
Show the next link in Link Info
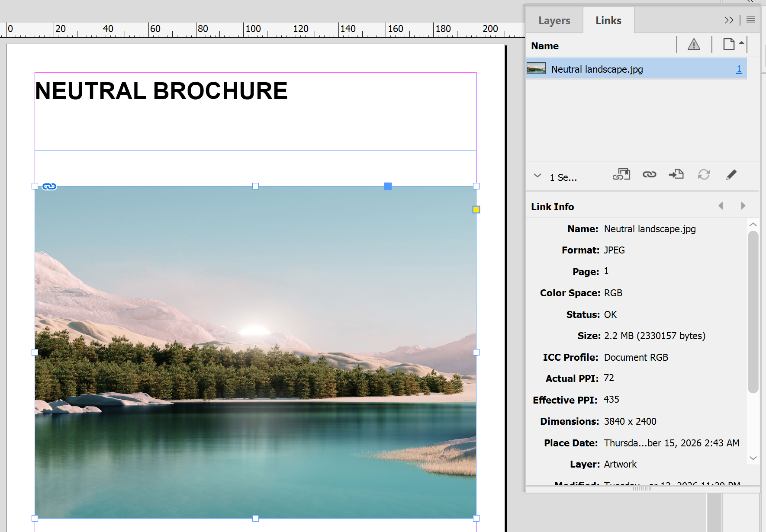743,206
